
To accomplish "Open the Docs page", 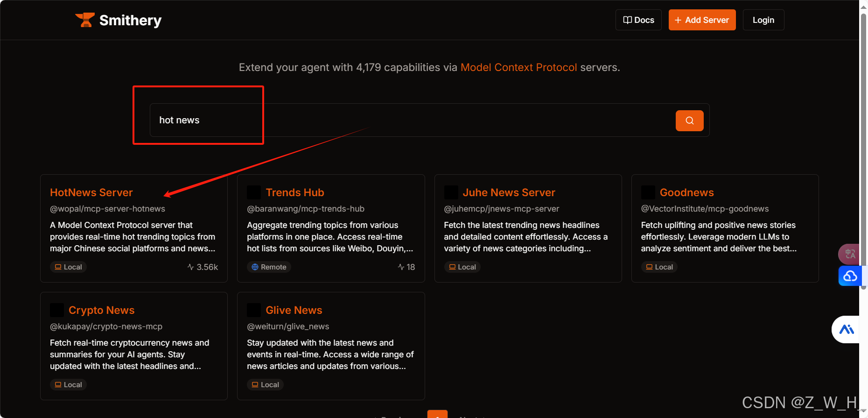I will coord(638,20).
